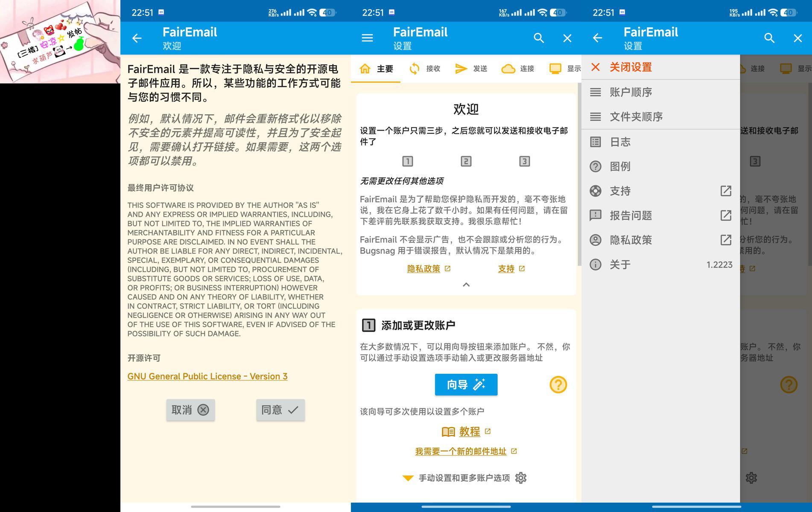Viewport: 812px width, 512px height.
Task: Switch to the 发送 tab
Action: (x=471, y=68)
